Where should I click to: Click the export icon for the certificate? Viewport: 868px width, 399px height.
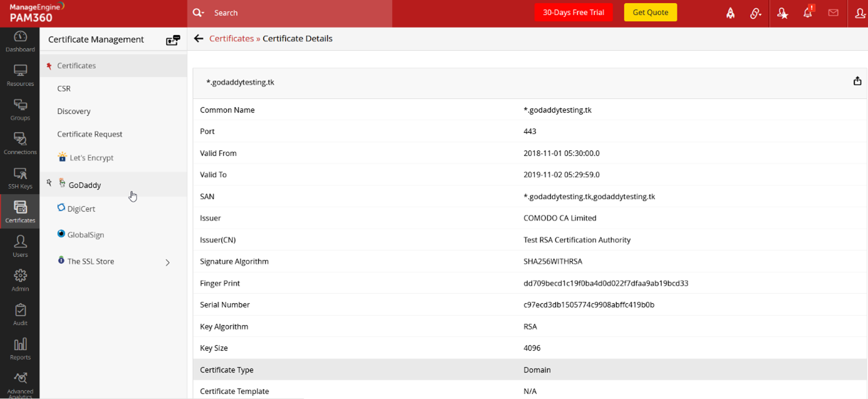coord(857,81)
